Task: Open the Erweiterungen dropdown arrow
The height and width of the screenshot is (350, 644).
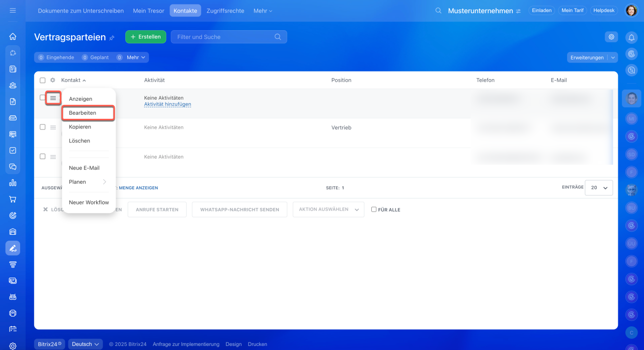Action: [x=613, y=57]
